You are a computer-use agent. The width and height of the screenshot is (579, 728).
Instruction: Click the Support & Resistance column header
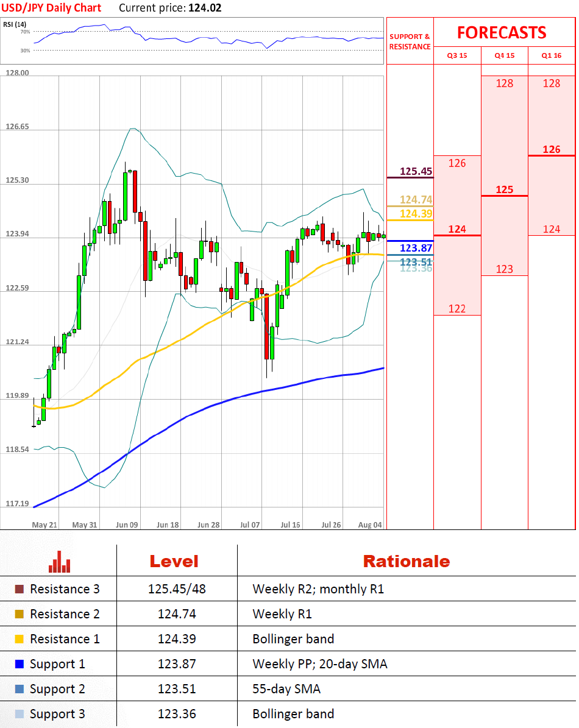(x=410, y=41)
